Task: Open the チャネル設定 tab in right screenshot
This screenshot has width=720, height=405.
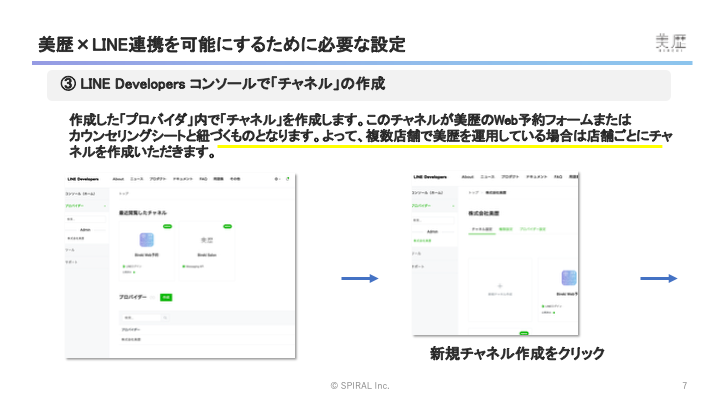Action: coord(482,229)
